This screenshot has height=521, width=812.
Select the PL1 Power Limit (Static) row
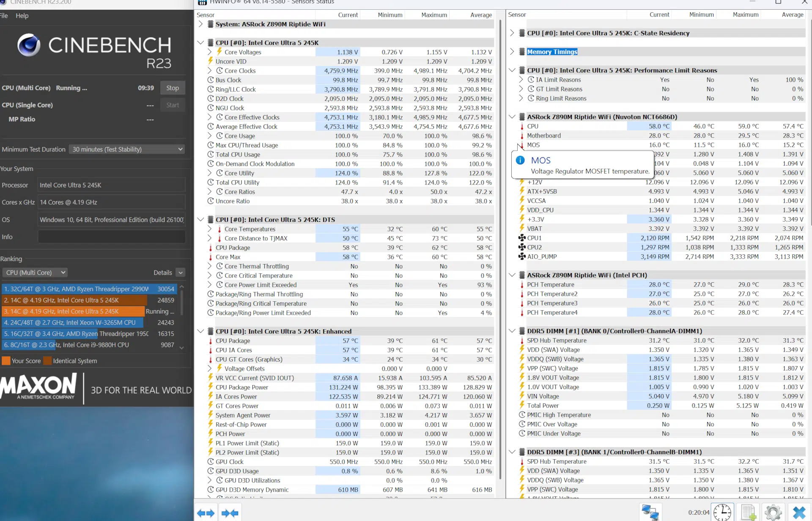(x=350, y=443)
